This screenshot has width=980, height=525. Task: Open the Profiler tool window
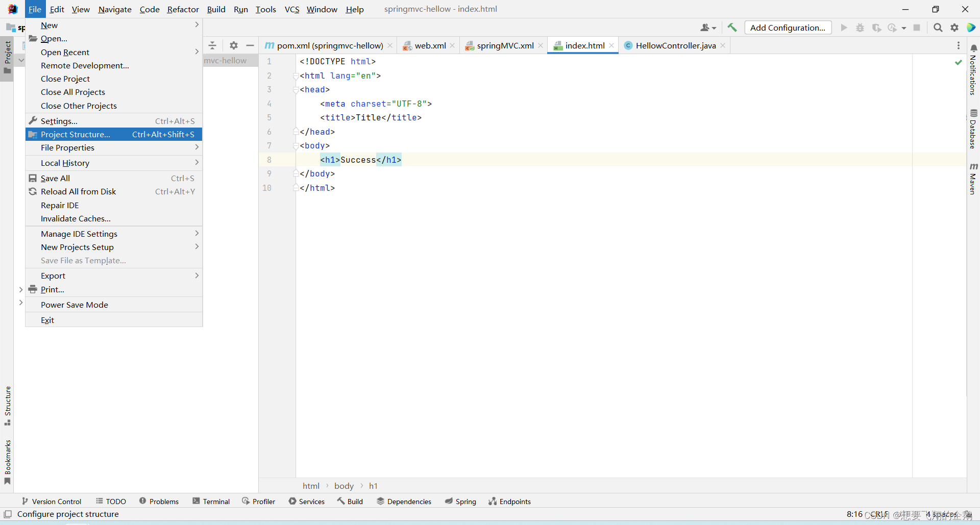click(x=258, y=502)
